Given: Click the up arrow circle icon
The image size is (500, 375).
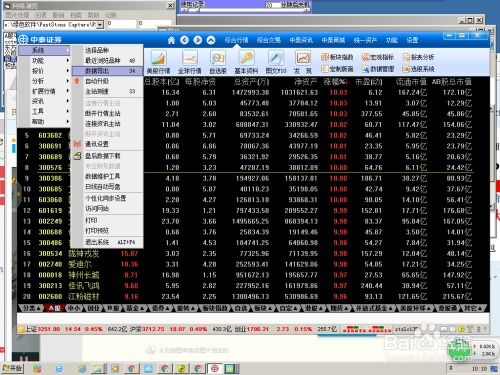Looking at the screenshot, I should (211, 40).
